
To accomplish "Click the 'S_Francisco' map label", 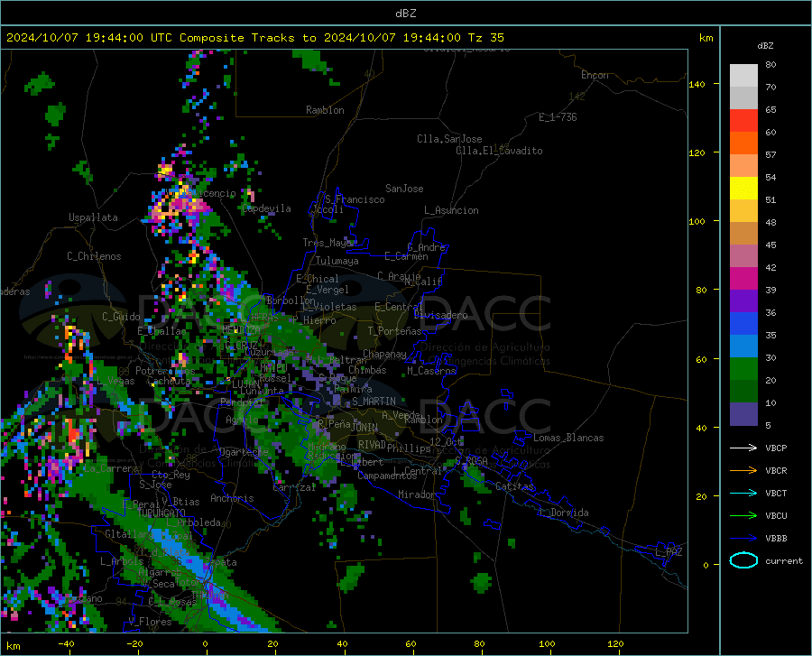I will tap(355, 199).
